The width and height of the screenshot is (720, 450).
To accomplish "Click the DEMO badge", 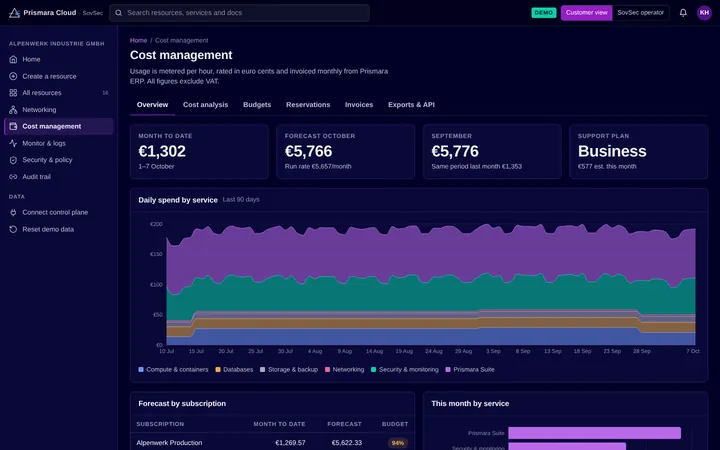I will click(544, 13).
